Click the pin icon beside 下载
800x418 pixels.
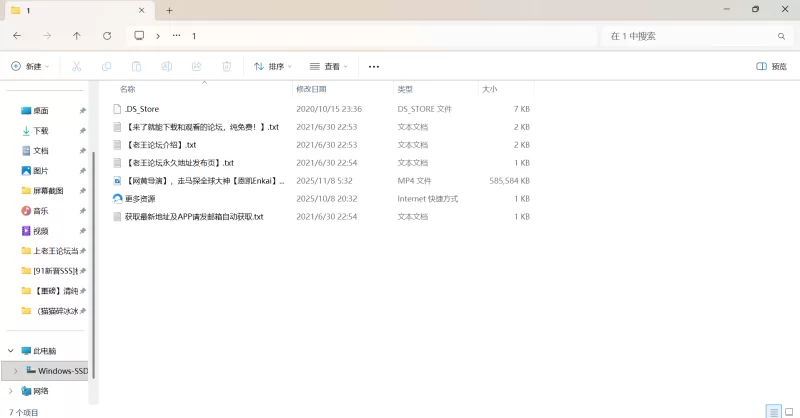tap(83, 131)
